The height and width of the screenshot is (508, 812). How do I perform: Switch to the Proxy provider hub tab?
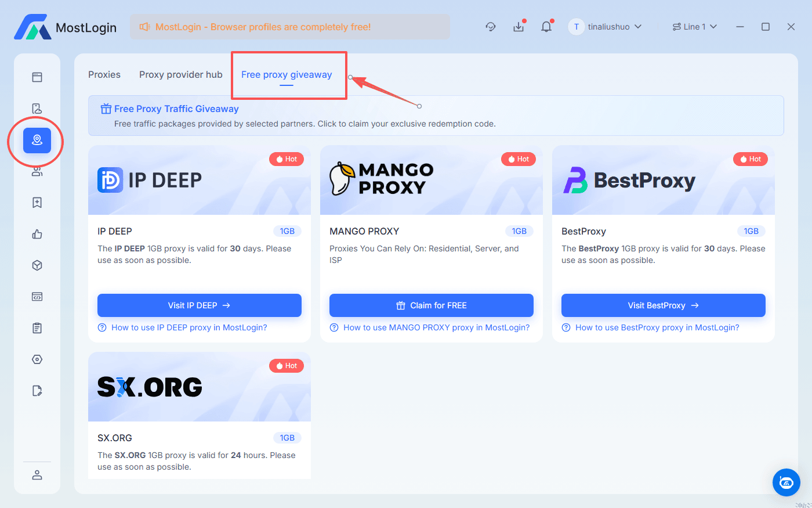(180, 74)
